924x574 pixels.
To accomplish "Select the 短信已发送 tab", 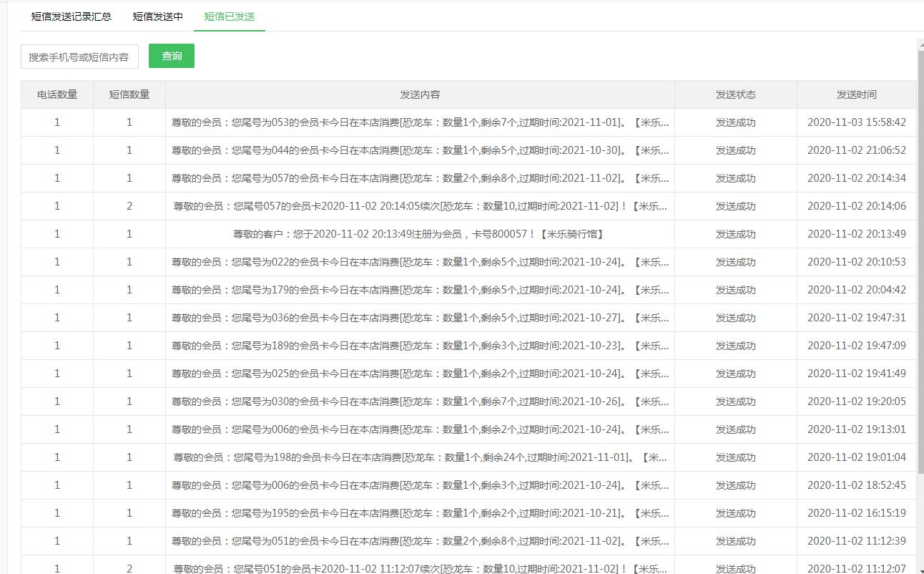I will click(x=229, y=16).
